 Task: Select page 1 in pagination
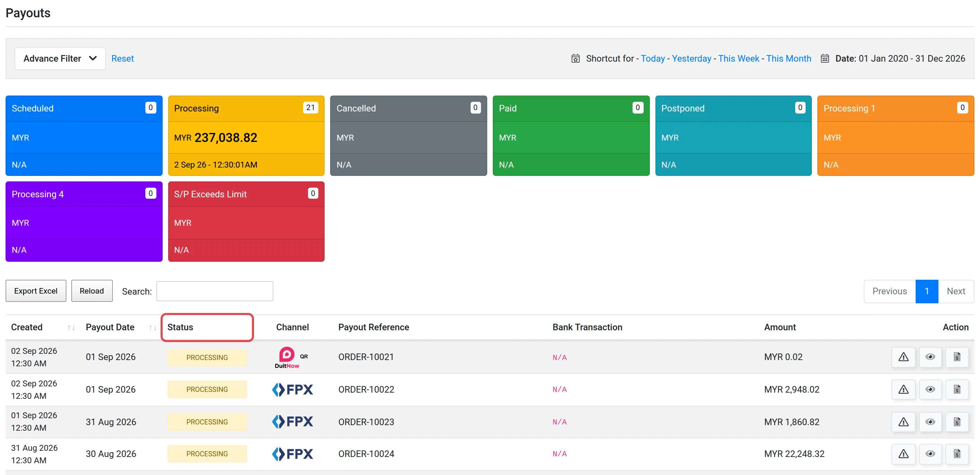[927, 291]
